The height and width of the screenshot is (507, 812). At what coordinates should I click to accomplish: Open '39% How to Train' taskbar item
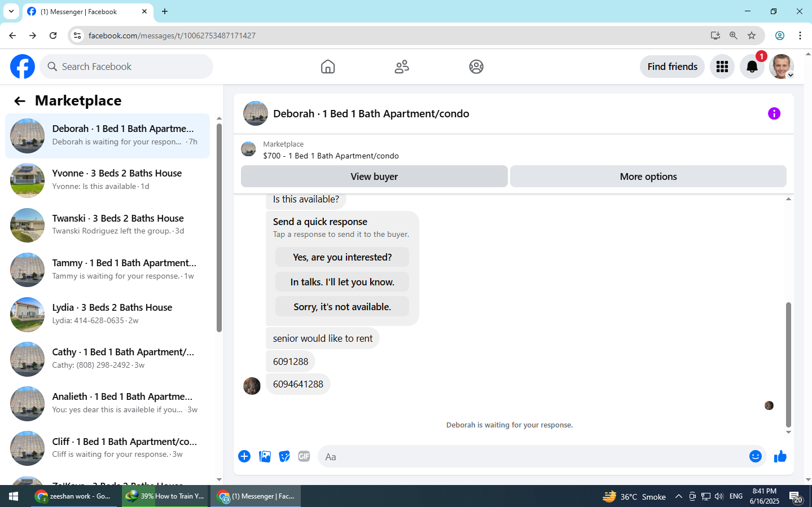tap(165, 496)
